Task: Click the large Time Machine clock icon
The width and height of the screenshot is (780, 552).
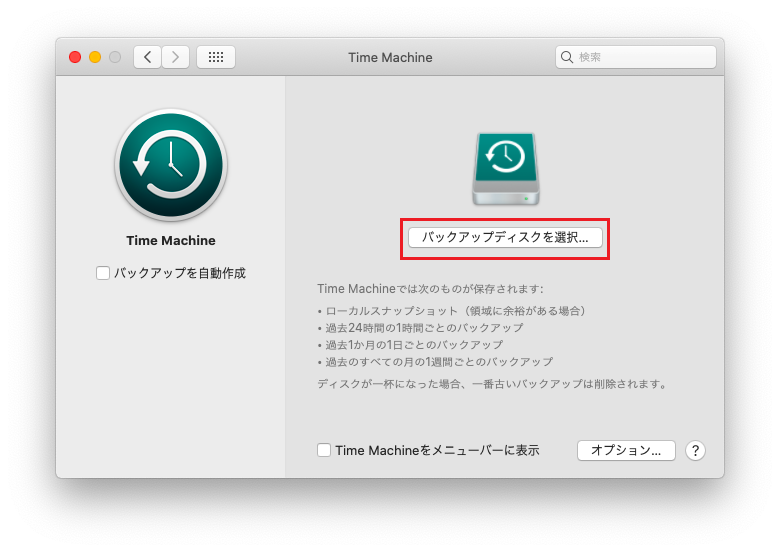Action: pos(171,165)
